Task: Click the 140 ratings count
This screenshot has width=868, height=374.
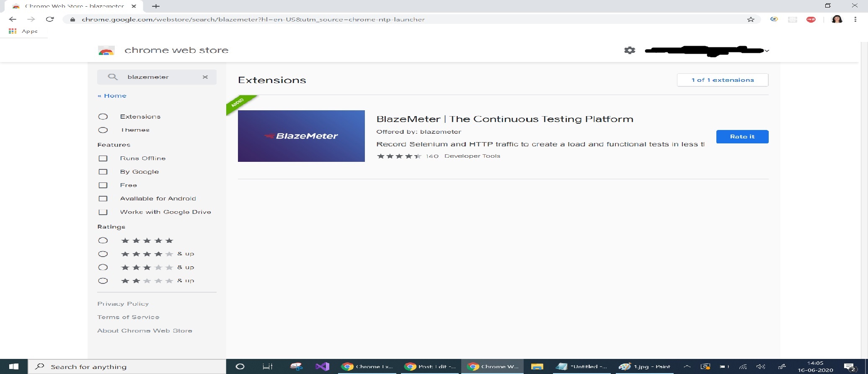Action: (432, 156)
